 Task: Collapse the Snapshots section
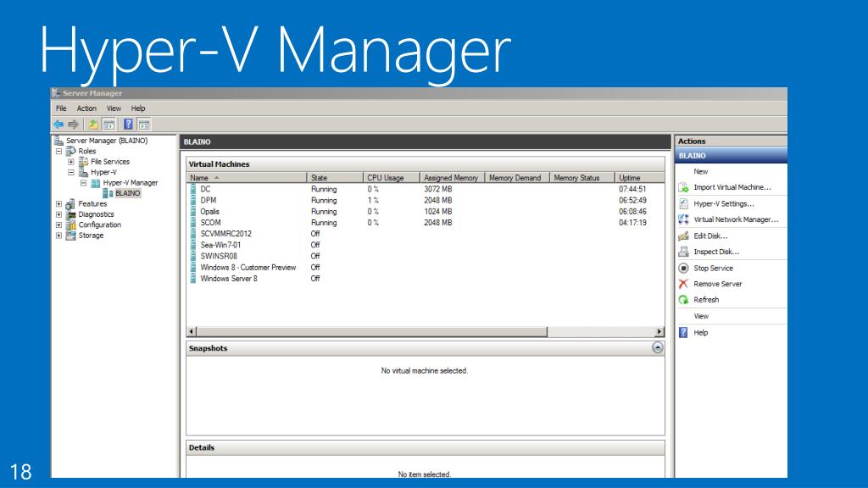point(657,347)
